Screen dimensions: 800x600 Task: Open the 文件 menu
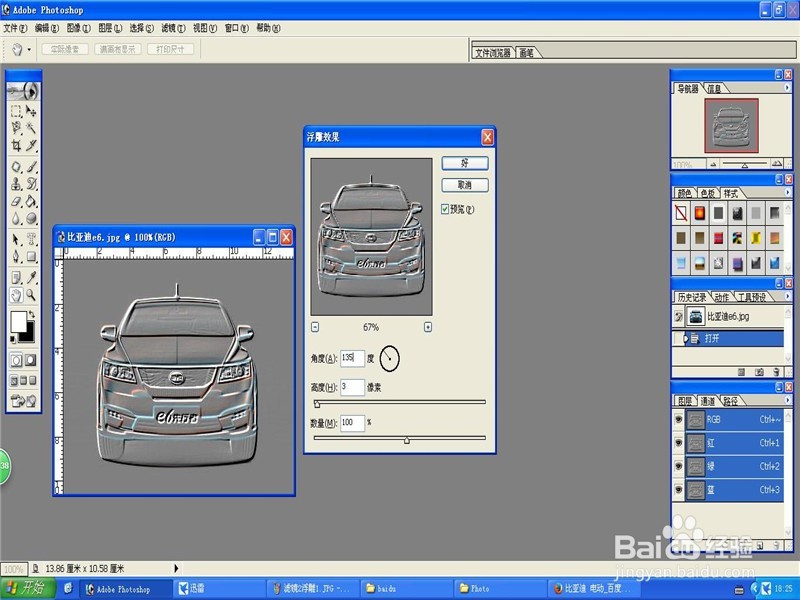click(x=15, y=28)
